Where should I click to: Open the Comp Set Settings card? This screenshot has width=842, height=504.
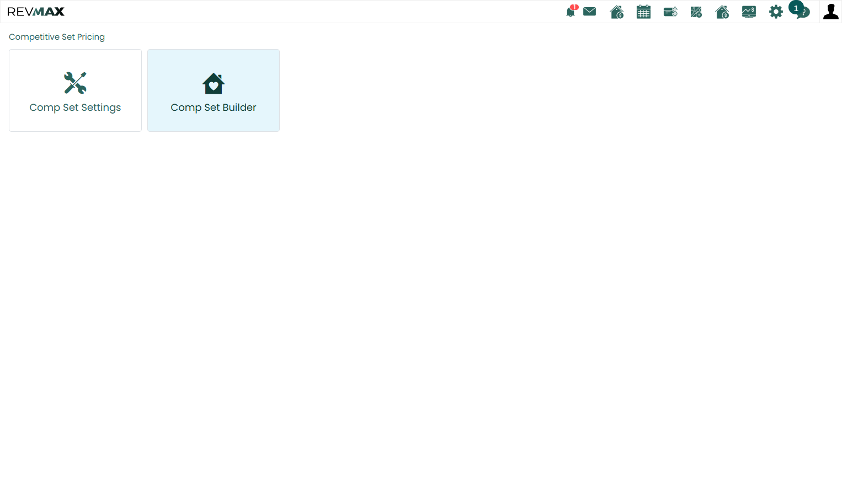pyautogui.click(x=75, y=90)
